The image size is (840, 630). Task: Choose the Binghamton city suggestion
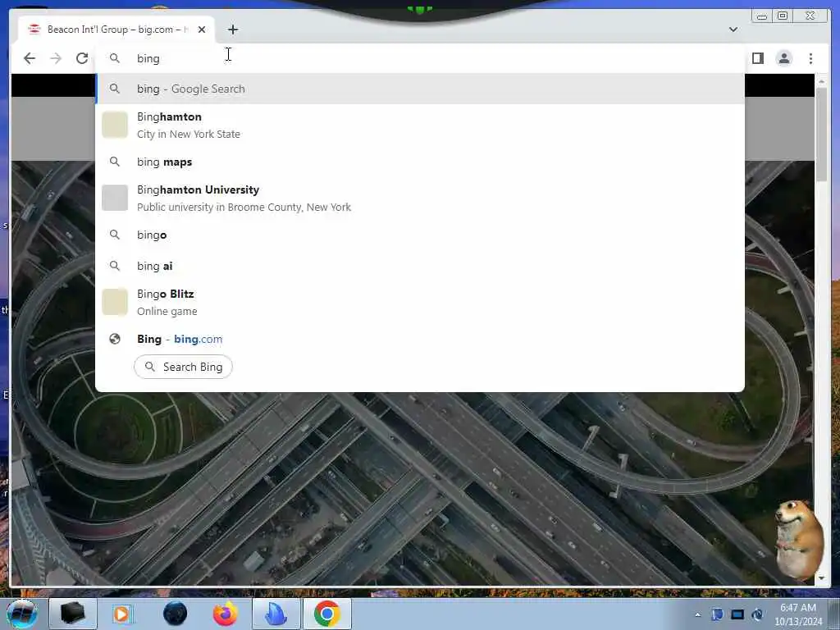tap(420, 125)
